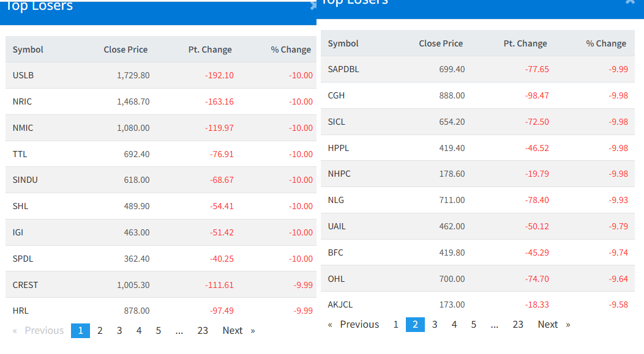Screen dimensions: 644x354
Task: Click Next in the left table's pagination
Action: 233,331
